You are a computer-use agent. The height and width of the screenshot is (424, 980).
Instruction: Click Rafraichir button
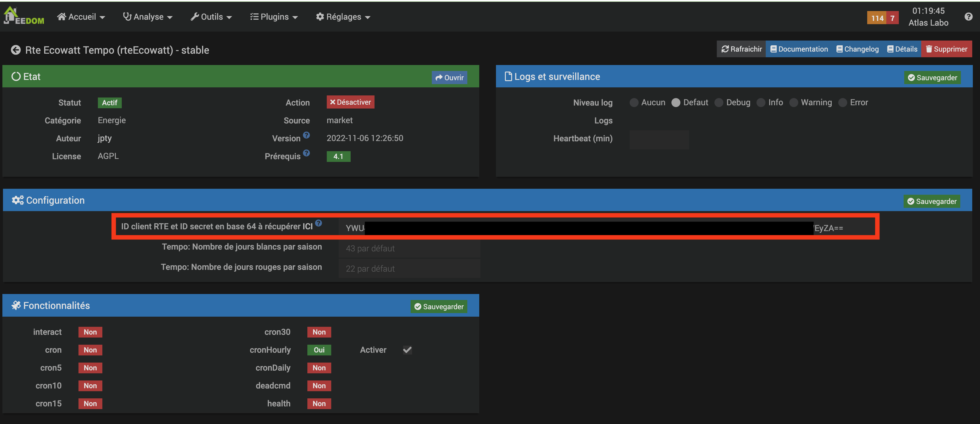coord(741,49)
